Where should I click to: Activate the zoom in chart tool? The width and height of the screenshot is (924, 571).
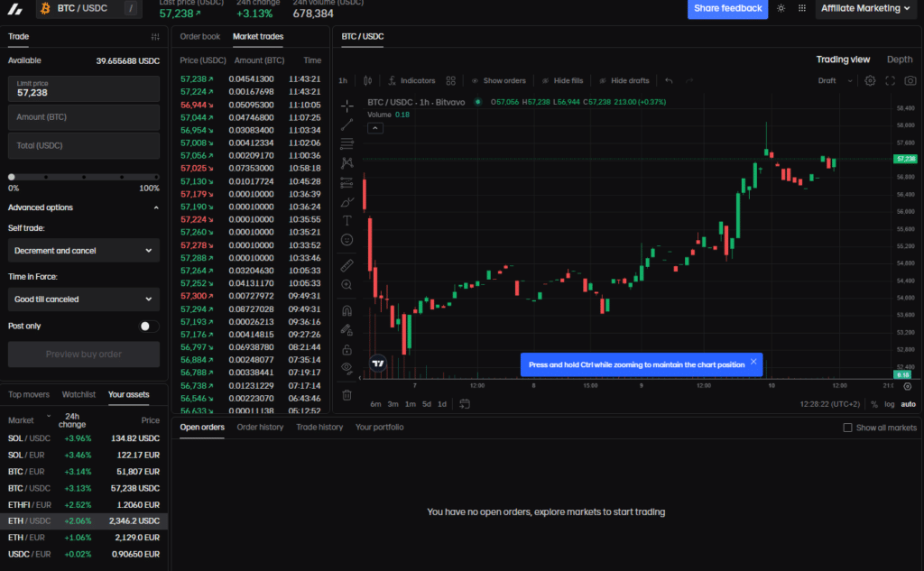[x=347, y=285]
